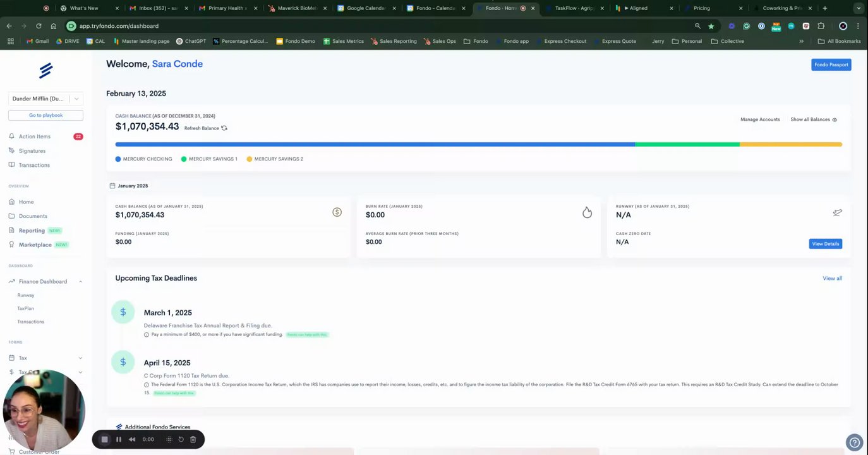Image resolution: width=868 pixels, height=455 pixels.
Task: Open Signatures in the sidebar
Action: [32, 151]
